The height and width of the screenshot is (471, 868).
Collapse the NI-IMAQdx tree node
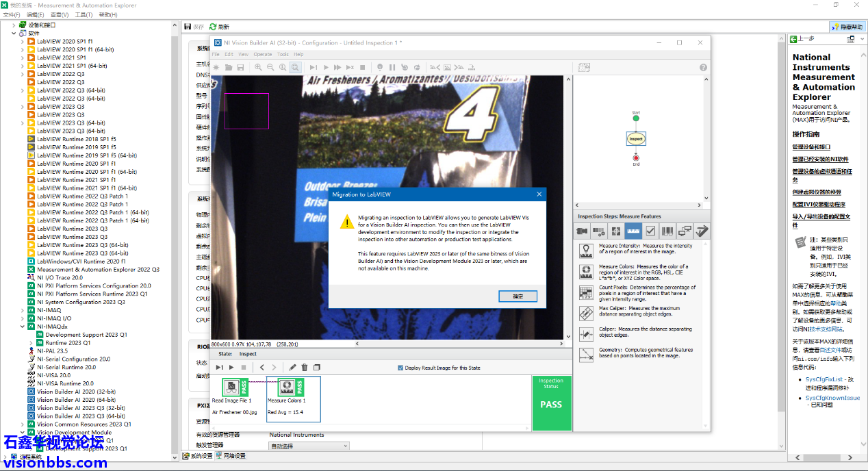click(22, 327)
